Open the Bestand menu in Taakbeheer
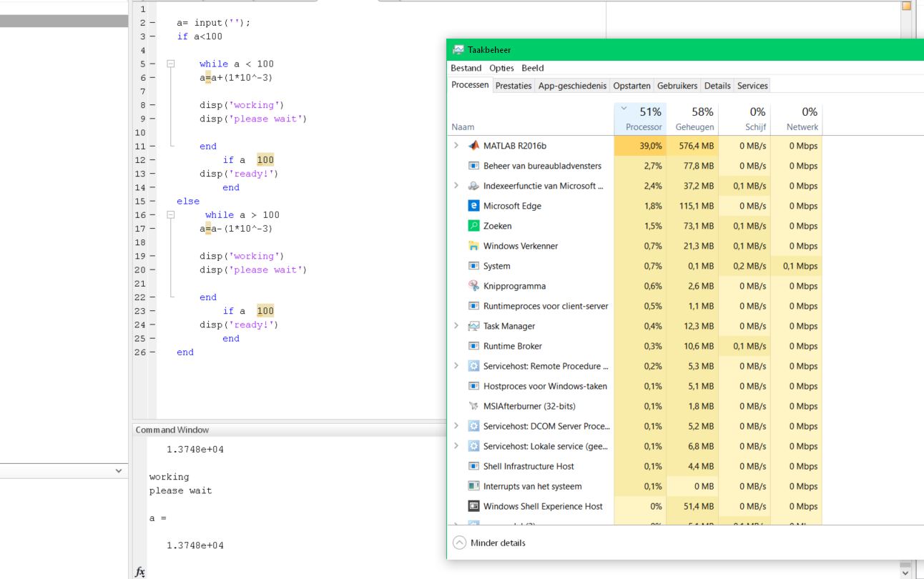The height and width of the screenshot is (579, 924). click(466, 68)
